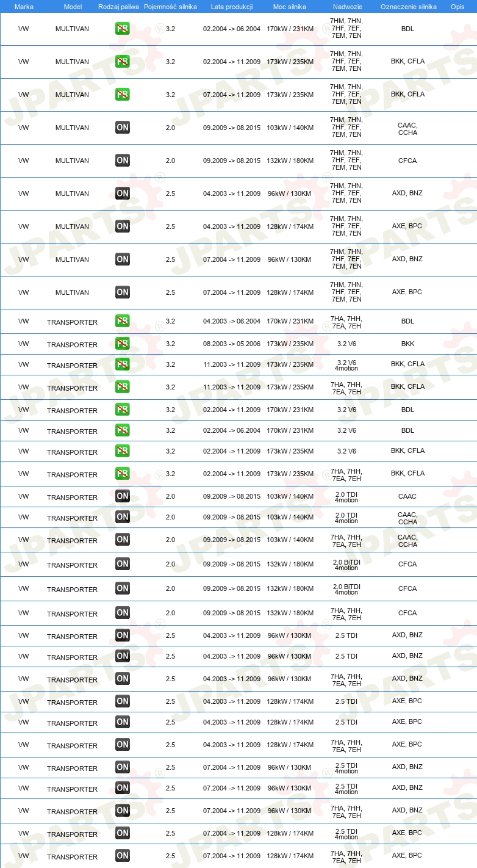Click ON icon in Multivan 07.2004 128kW row
477x868 pixels.
(x=123, y=292)
